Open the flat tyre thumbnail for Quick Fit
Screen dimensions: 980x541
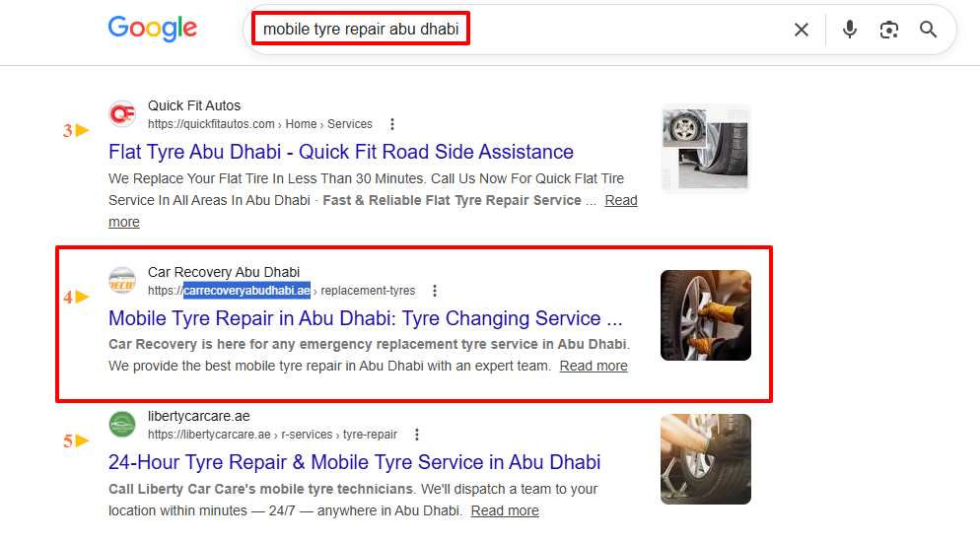706,149
